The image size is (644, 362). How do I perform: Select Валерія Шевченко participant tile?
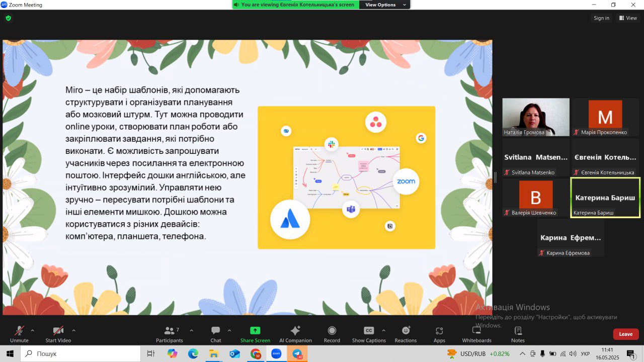(x=536, y=198)
